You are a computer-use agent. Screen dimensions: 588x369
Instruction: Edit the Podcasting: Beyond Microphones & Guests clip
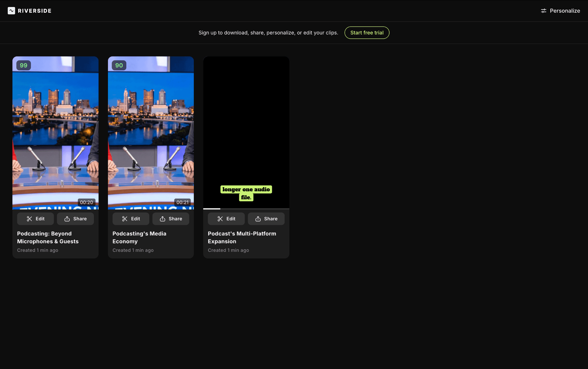tap(35, 219)
